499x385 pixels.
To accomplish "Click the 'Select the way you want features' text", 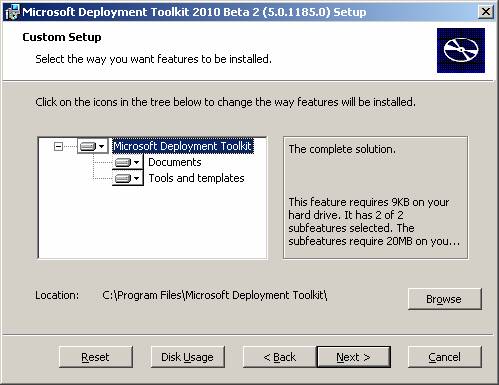I will coord(153,59).
